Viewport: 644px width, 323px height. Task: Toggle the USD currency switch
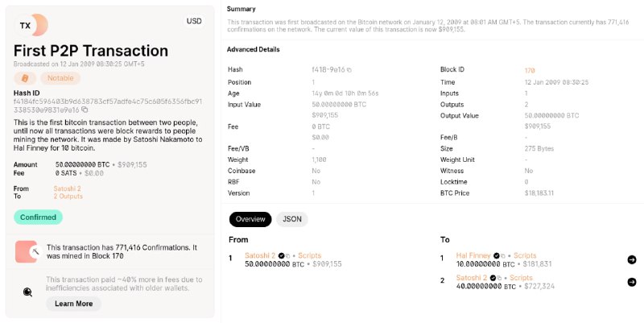coord(194,22)
